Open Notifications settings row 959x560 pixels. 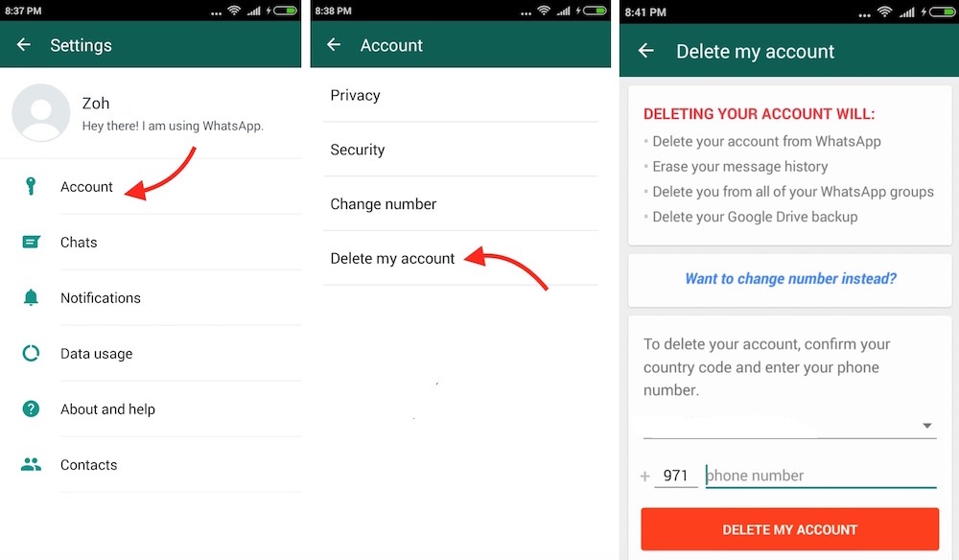(x=151, y=297)
